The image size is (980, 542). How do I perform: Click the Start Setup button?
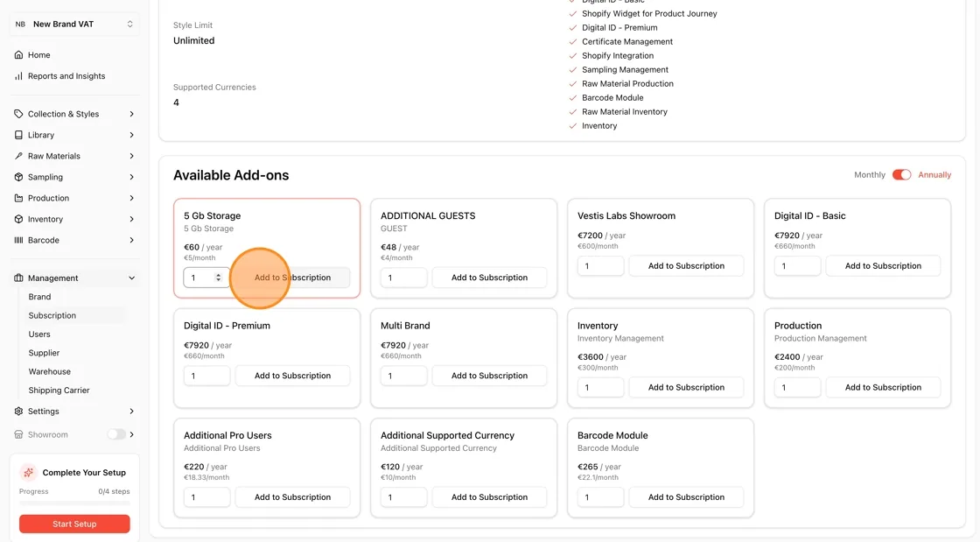(x=74, y=524)
